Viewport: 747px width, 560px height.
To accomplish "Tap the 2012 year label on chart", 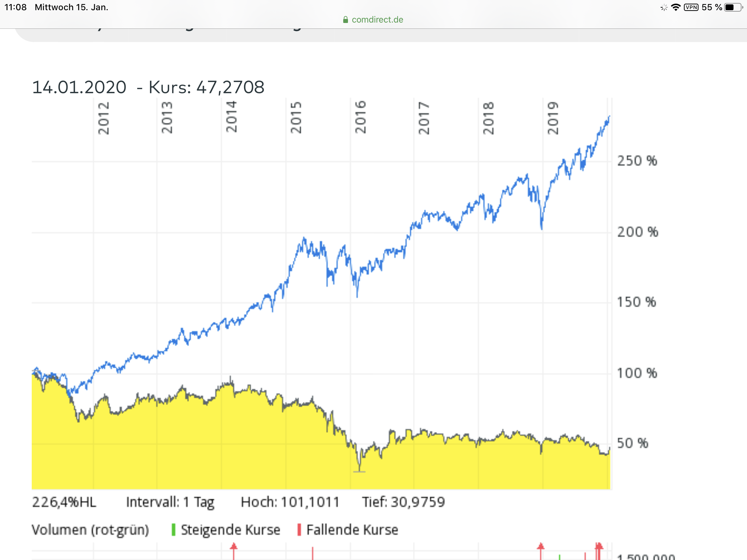I will (x=104, y=118).
